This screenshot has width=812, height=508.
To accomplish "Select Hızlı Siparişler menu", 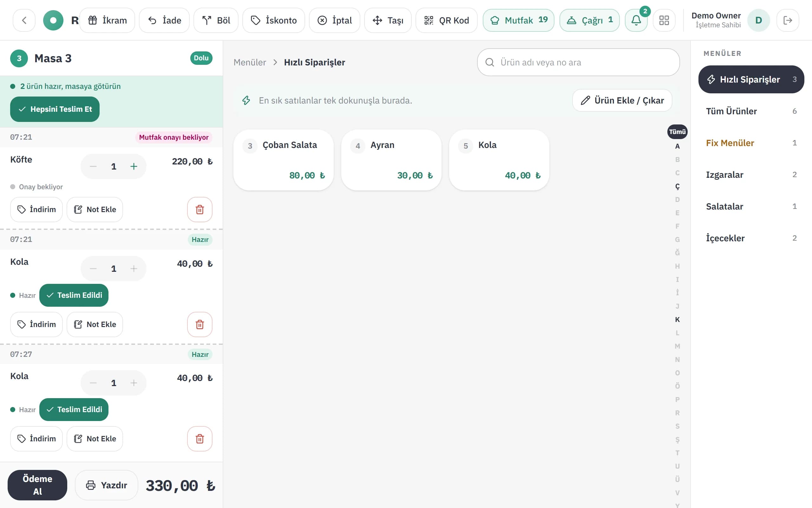I will pos(751,79).
